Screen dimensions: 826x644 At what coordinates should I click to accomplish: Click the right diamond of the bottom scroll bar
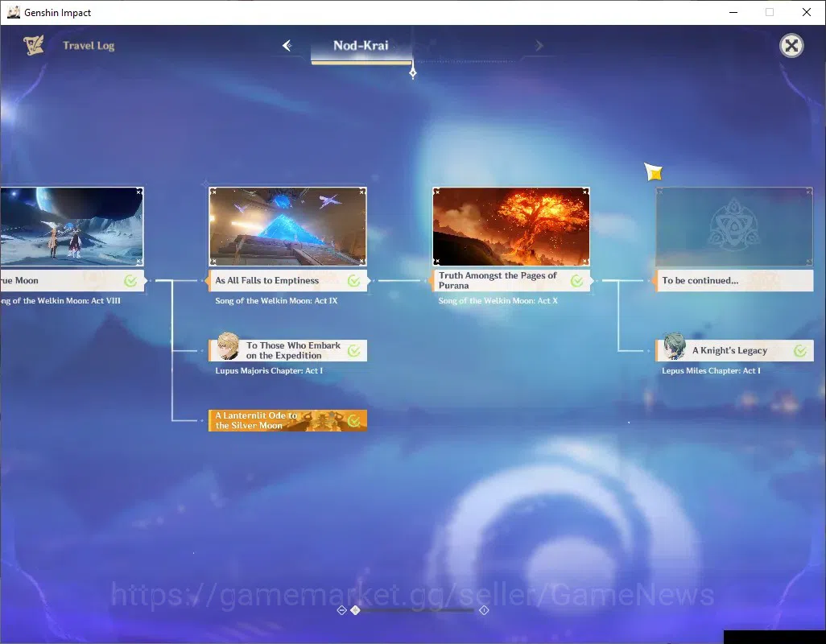point(484,609)
